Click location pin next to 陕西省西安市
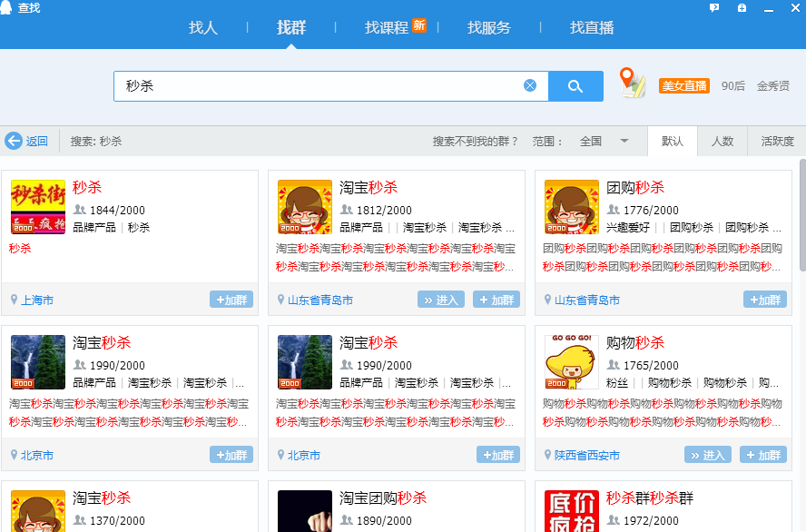The image size is (806, 532). (547, 455)
